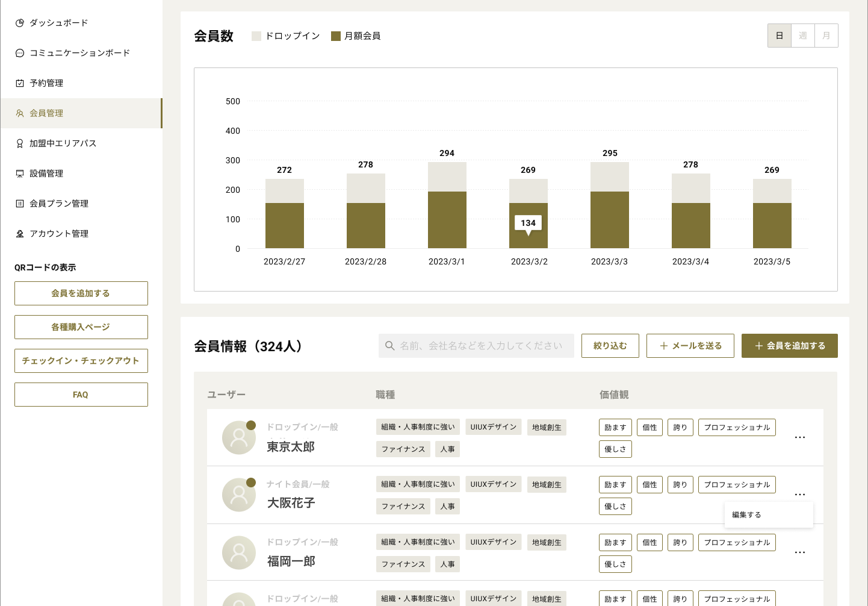Click the 2023/3/1 bar showing 294
Screen dimensions: 868x606
point(447,205)
